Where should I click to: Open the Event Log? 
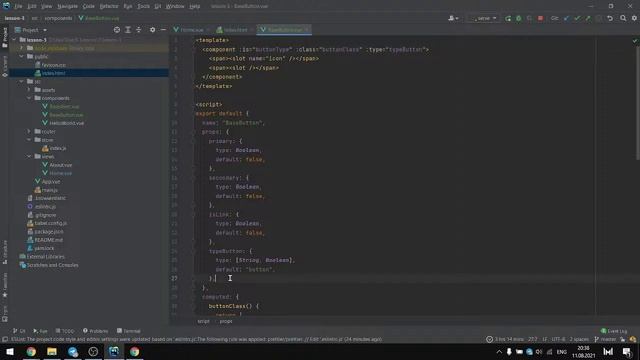tap(614, 331)
